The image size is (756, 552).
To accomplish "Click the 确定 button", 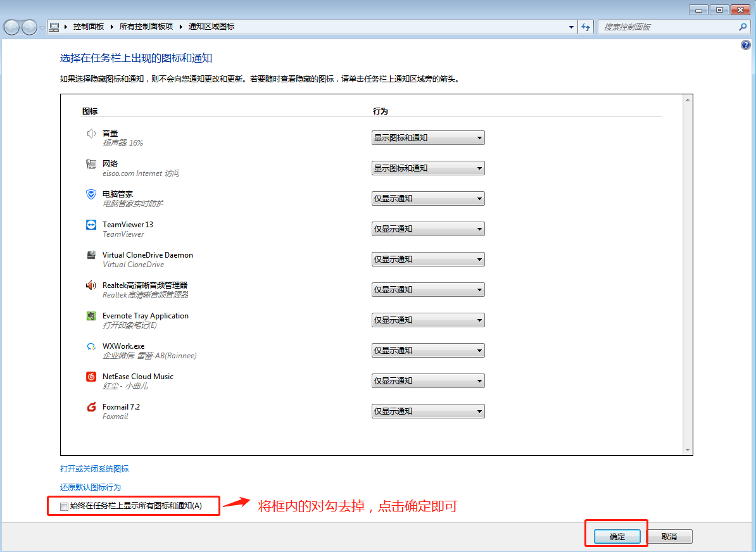I will click(617, 536).
